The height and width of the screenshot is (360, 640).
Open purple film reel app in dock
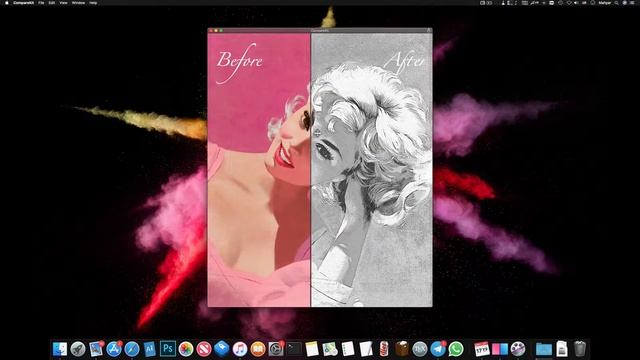518,349
